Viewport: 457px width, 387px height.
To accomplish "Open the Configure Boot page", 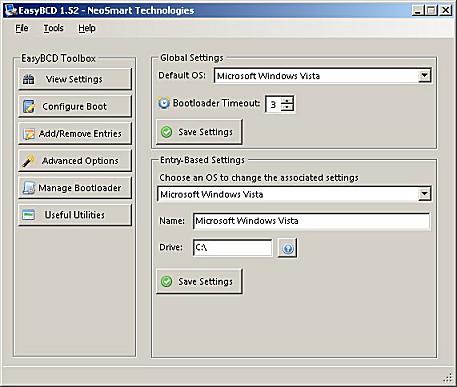I will 75,106.
